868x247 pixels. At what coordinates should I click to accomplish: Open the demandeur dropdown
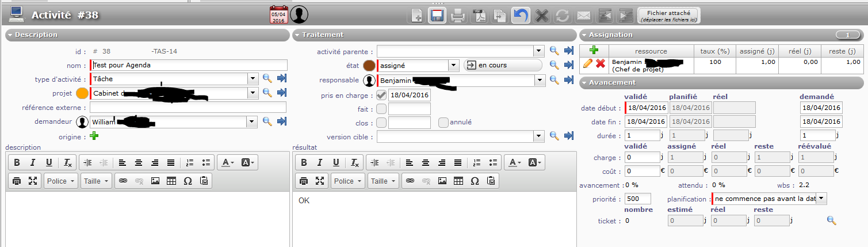tap(253, 121)
